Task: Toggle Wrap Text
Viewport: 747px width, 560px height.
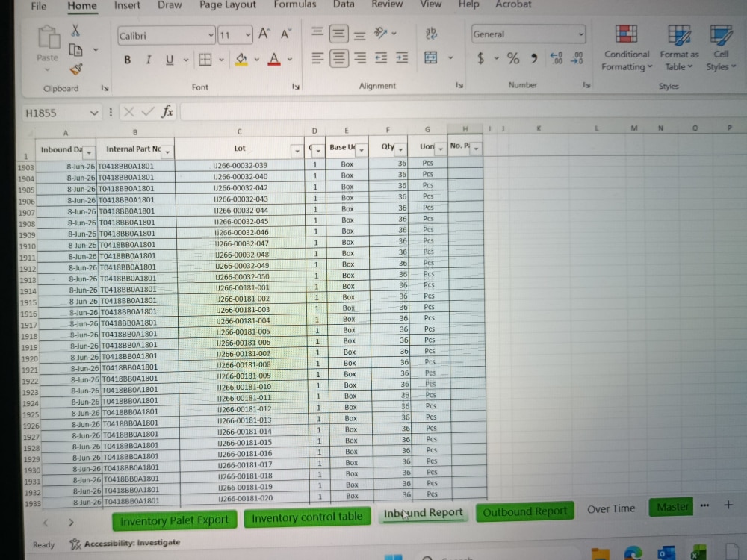Action: click(x=431, y=33)
